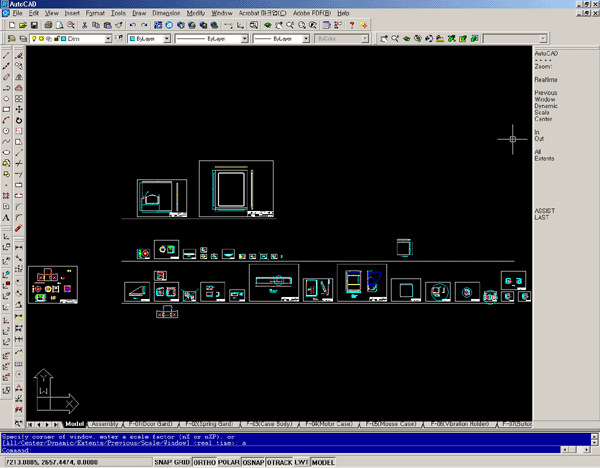The height and width of the screenshot is (468, 600).
Task: Toggle POLAR tracking in status bar
Action: coord(229,462)
